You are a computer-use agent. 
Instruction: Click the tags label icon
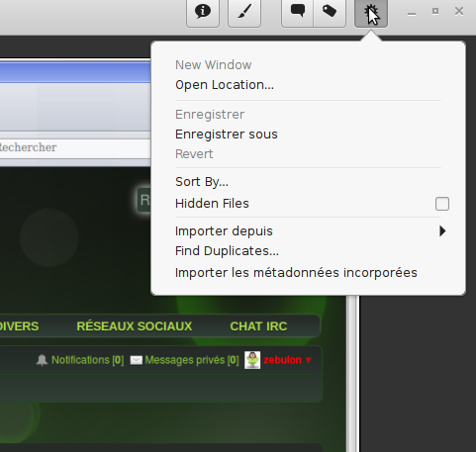(x=330, y=12)
